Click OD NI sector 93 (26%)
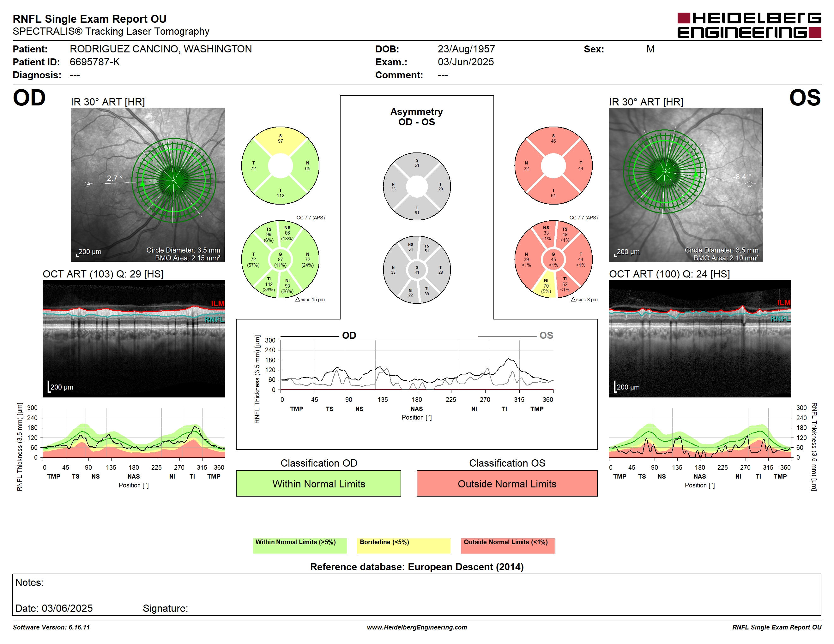 (287, 286)
